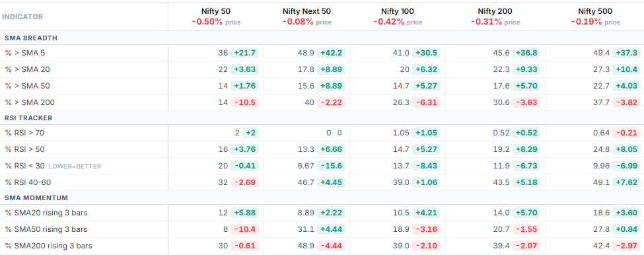Click the -2.69 badge in RSI 40-60 row
The image size is (644, 255).
click(x=245, y=182)
